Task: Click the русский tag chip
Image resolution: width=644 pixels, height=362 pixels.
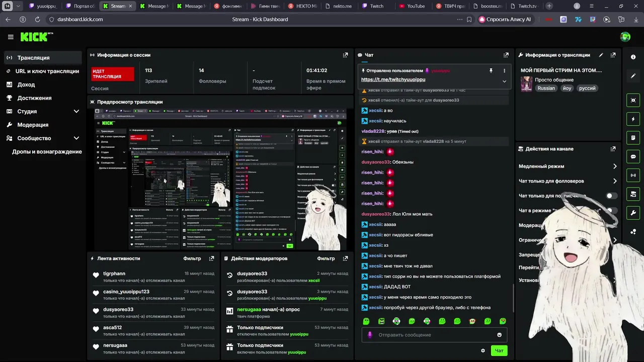Action: point(587,88)
